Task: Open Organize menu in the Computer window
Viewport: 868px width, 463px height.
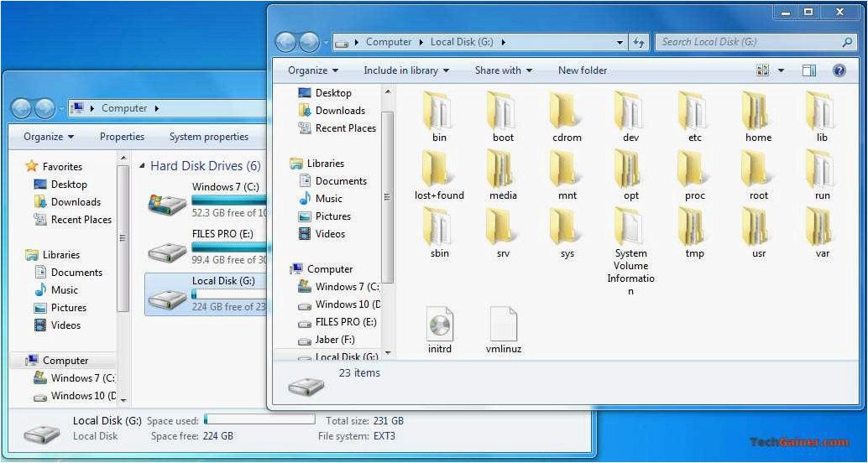Action: coord(49,137)
